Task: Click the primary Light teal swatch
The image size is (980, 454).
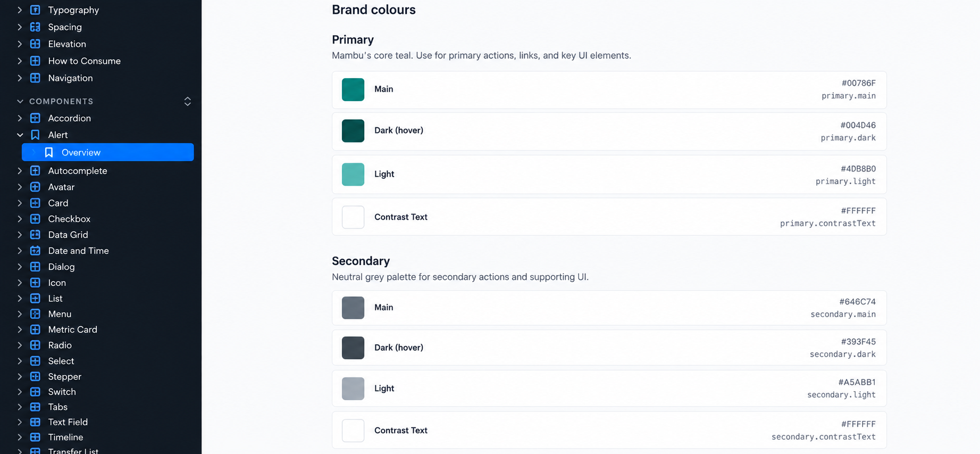Action: point(353,175)
